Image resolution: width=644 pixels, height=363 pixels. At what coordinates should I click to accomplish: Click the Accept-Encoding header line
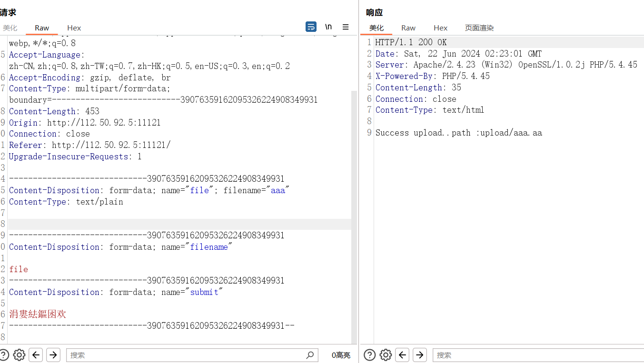click(89, 78)
